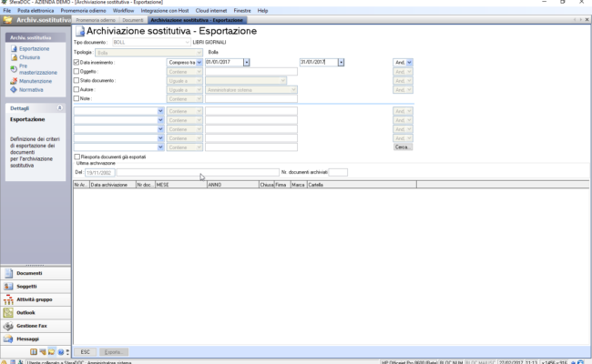Open the first custom field dropdown below separator
592x364 pixels.
pyautogui.click(x=160, y=111)
